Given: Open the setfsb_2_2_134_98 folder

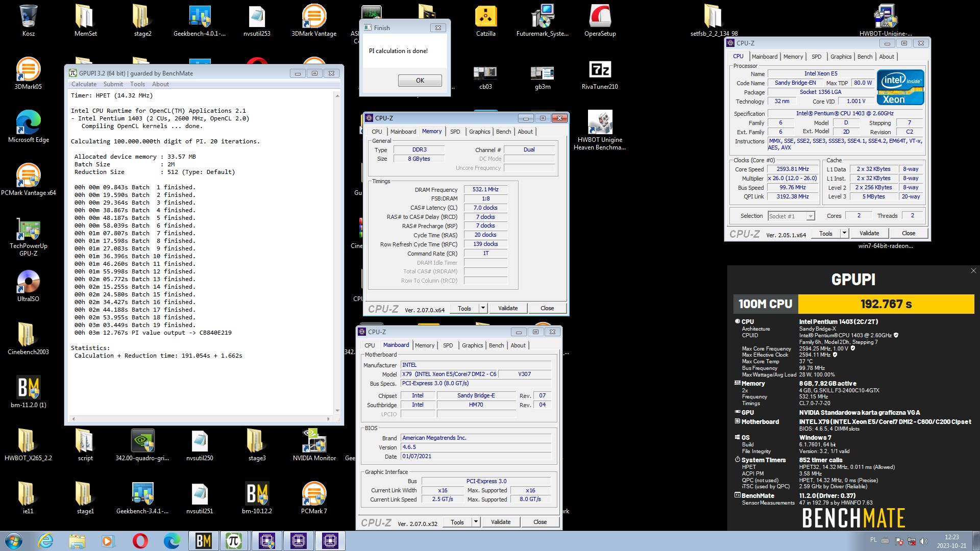Looking at the screenshot, I should 714,20.
